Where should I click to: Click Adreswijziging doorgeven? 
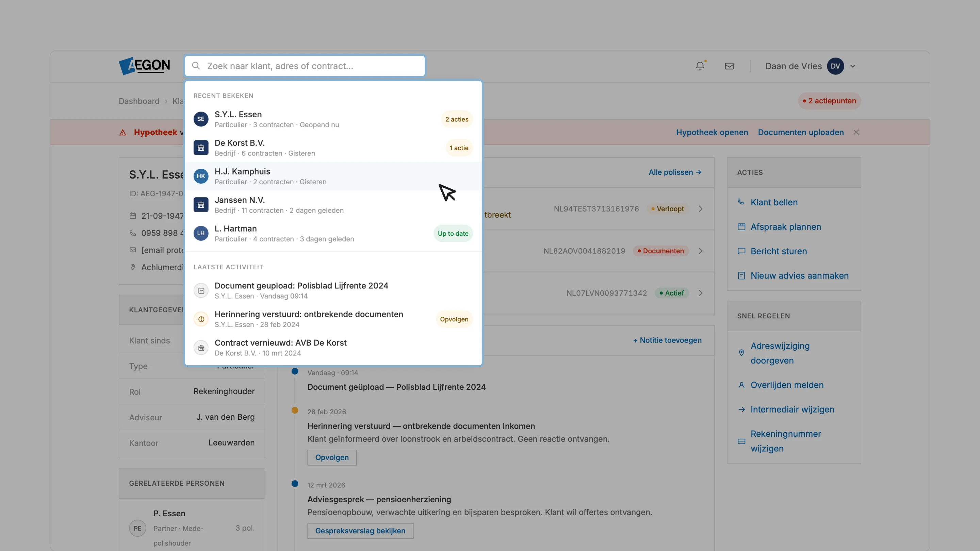(780, 353)
